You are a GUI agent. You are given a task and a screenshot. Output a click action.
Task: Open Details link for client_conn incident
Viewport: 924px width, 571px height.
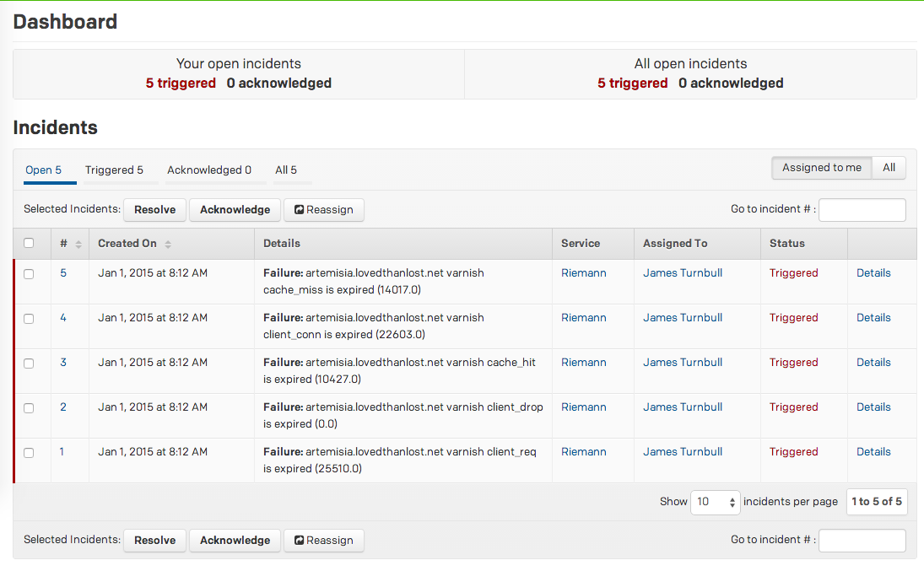873,318
